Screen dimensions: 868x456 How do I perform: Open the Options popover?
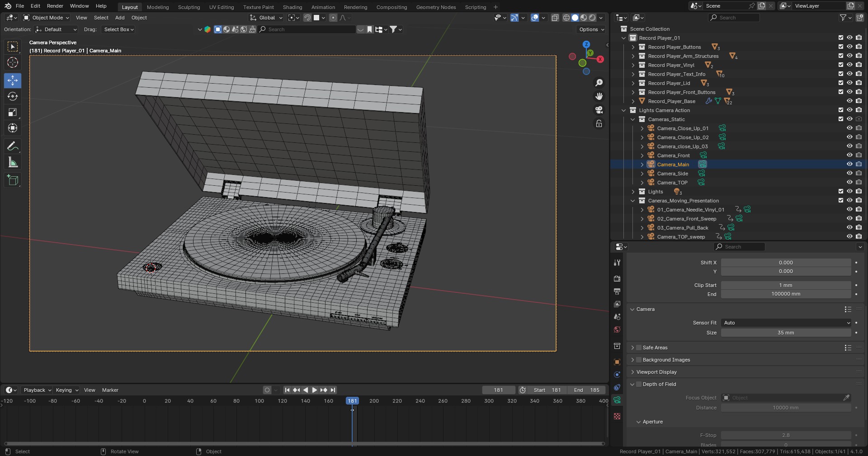click(591, 29)
